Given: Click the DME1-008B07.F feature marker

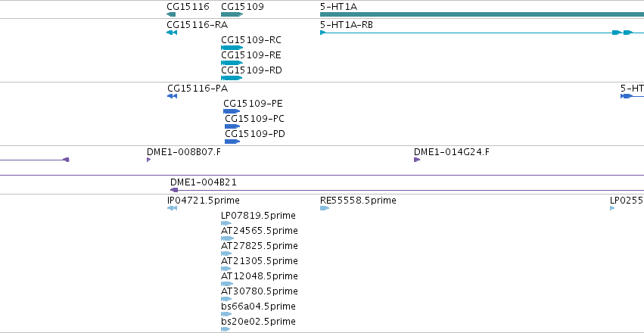Looking at the screenshot, I should (x=148, y=160).
